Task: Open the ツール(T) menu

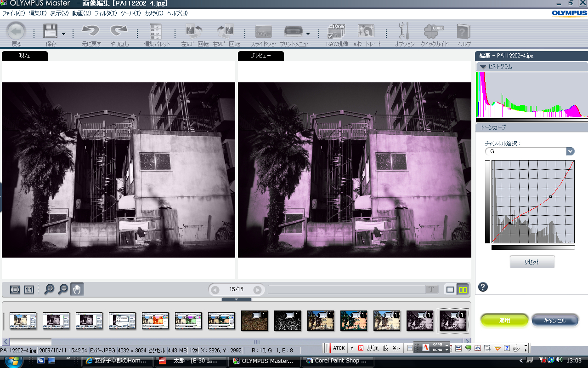Action: tap(130, 13)
